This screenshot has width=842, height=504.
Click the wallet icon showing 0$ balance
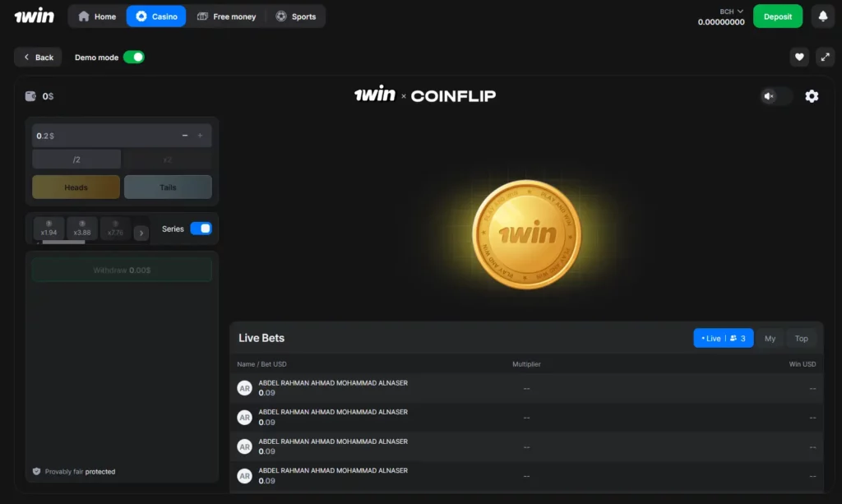pyautogui.click(x=30, y=96)
